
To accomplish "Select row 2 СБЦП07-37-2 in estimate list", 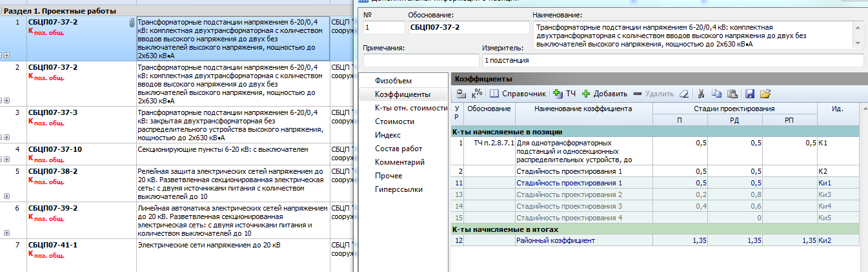I will click(x=176, y=85).
